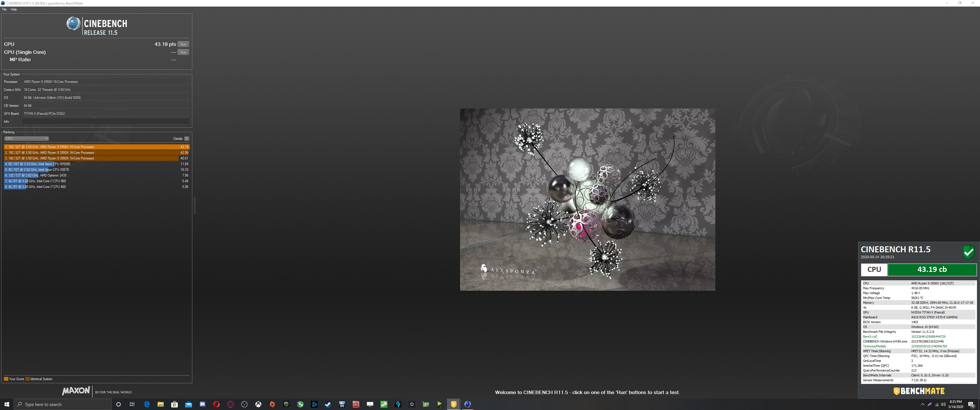Open OBS Studio from taskbar
The image size is (980, 410).
point(244,404)
